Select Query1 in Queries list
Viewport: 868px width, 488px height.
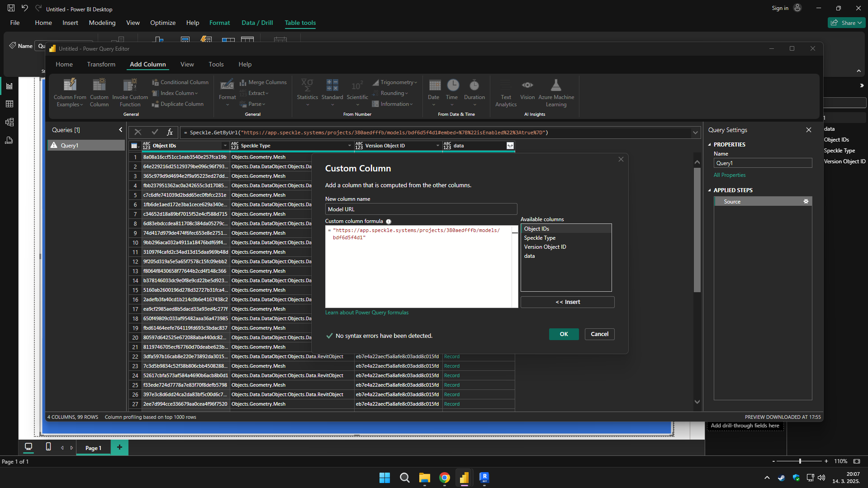coord(86,145)
